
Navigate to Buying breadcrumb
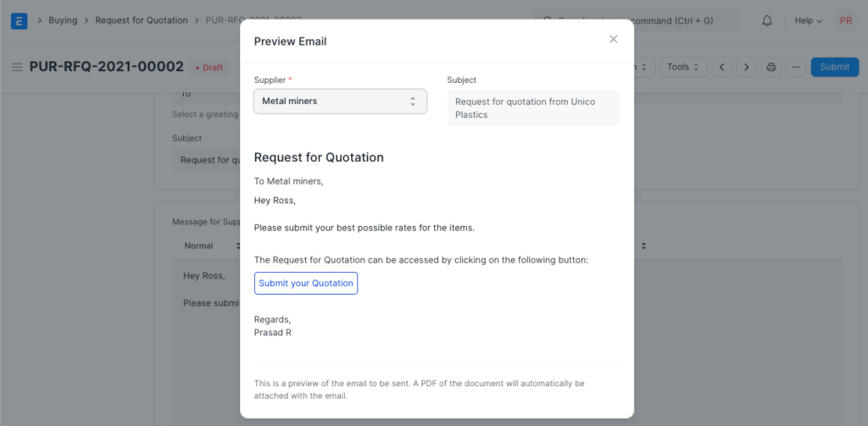click(x=63, y=20)
